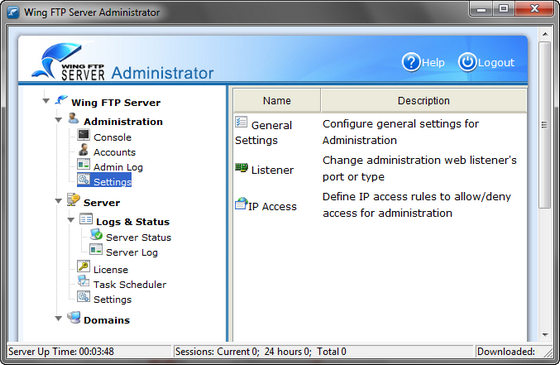This screenshot has height=365, width=560.
Task: Close the Wing FTP Server Administrator window
Action: [x=534, y=9]
